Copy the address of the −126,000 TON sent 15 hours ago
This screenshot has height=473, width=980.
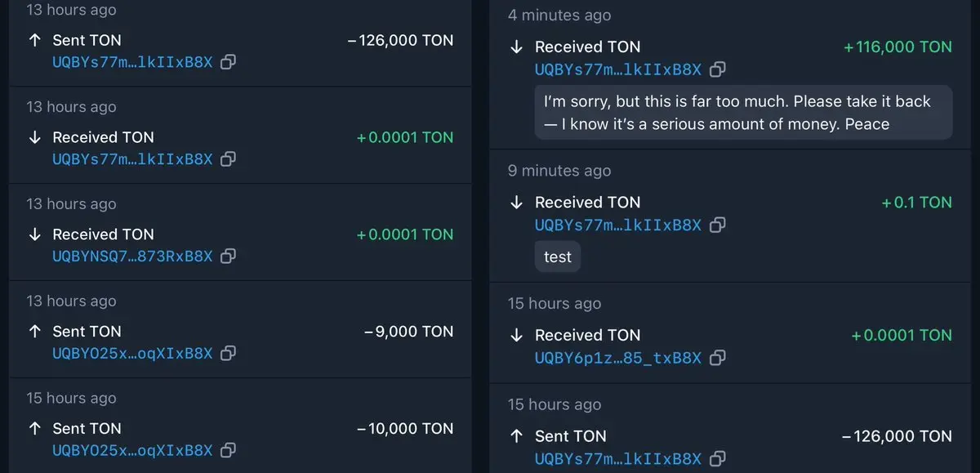pos(717,459)
